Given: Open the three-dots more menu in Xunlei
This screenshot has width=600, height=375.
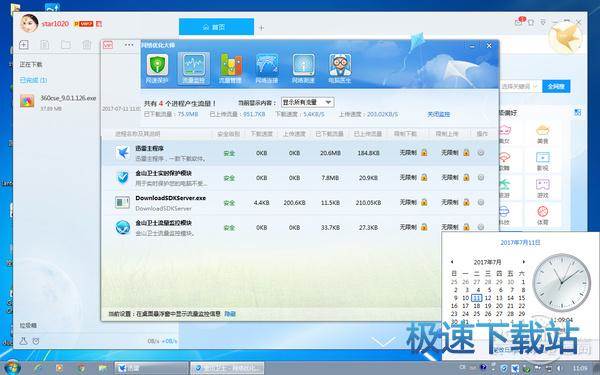Looking at the screenshot, I should (x=129, y=45).
